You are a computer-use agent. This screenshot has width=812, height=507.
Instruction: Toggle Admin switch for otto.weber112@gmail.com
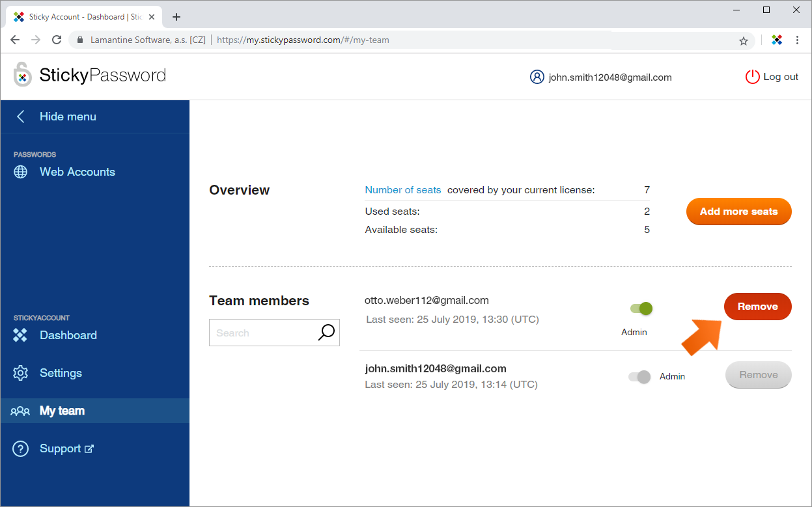[x=641, y=308]
